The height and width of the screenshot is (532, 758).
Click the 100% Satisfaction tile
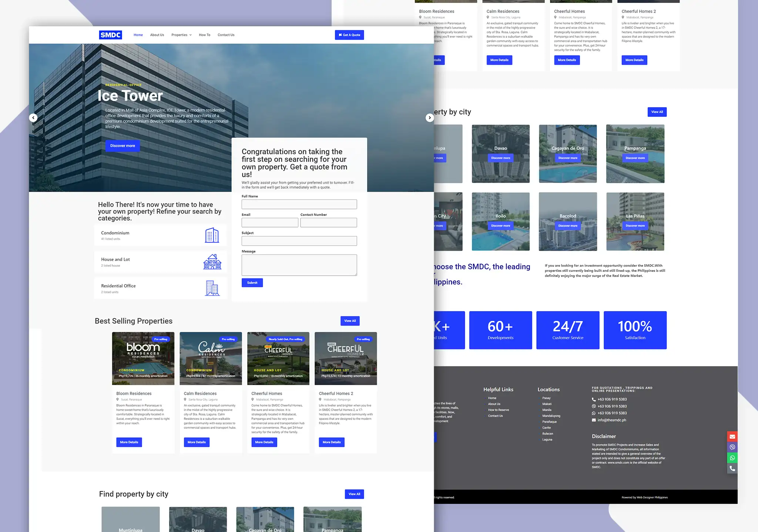click(x=635, y=330)
